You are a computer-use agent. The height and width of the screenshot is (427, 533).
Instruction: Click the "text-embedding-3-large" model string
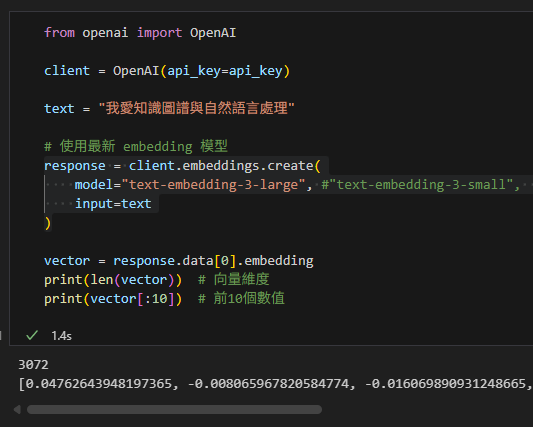click(x=213, y=185)
